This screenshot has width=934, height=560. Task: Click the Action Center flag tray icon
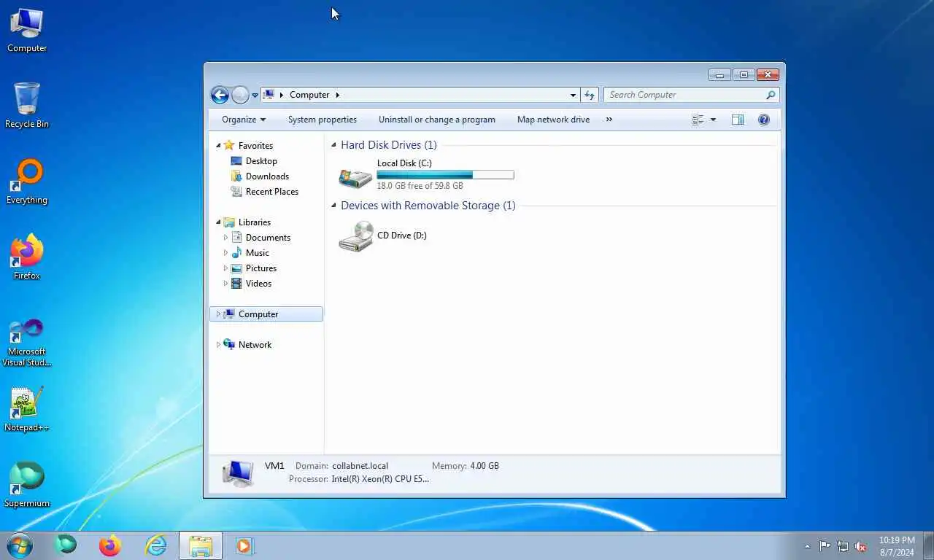(x=825, y=546)
